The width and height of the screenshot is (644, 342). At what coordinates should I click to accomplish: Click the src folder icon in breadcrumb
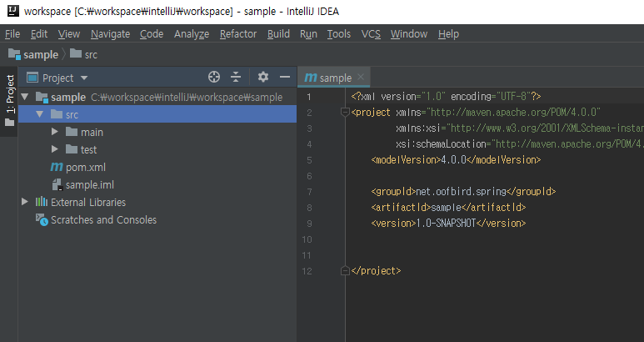[x=76, y=53]
